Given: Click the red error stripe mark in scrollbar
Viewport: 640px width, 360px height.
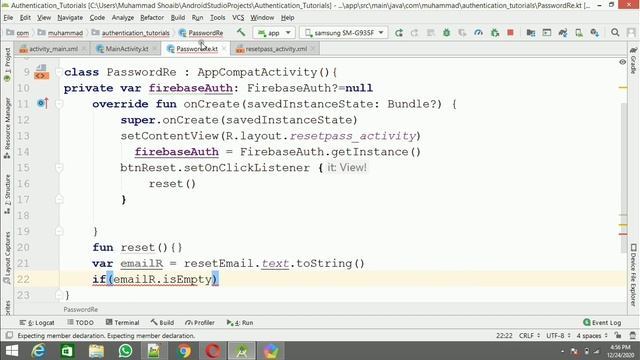Looking at the screenshot, I should [623, 234].
